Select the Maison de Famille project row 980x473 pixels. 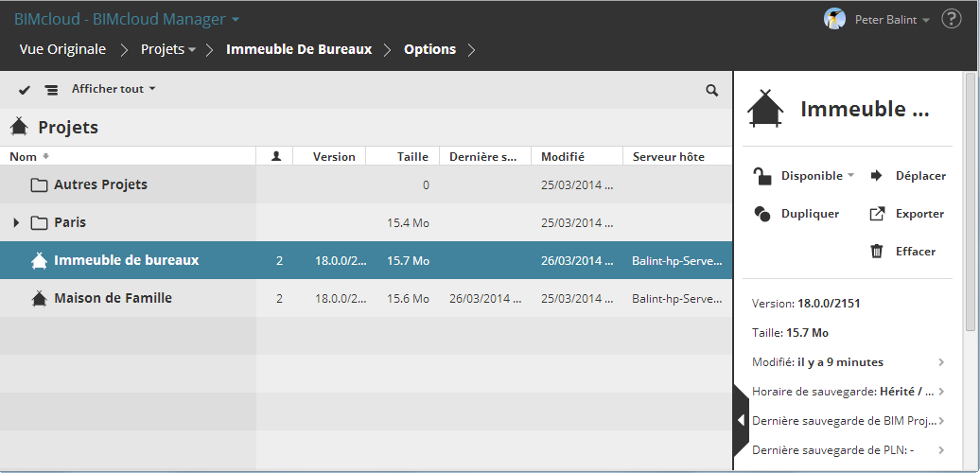(113, 298)
